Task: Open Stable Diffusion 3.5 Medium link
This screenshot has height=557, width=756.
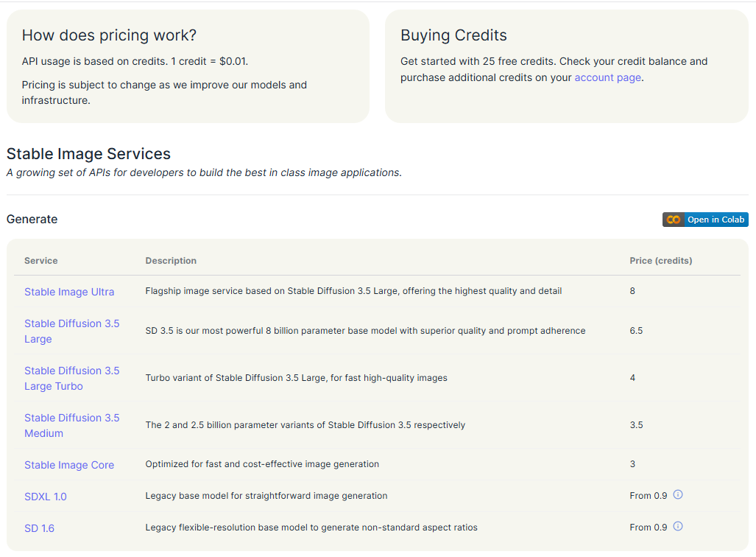Action: [72, 426]
